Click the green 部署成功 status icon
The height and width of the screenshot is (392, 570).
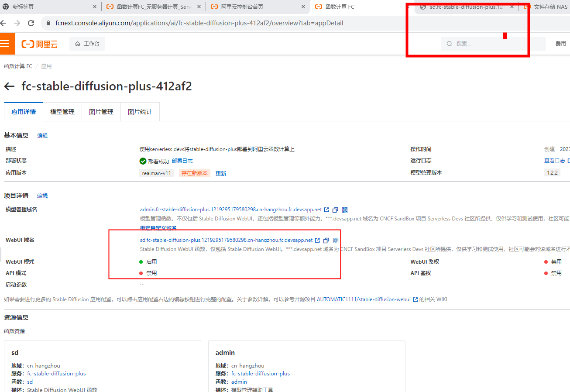(143, 161)
